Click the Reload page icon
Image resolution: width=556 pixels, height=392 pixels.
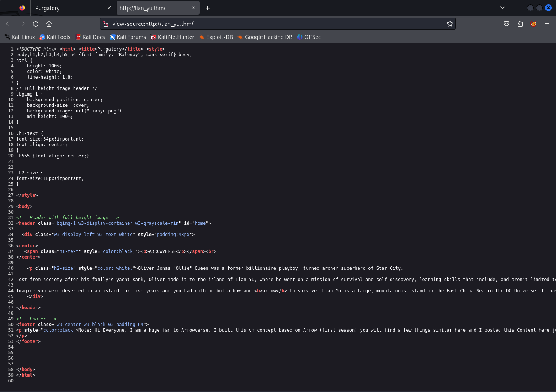pyautogui.click(x=36, y=24)
